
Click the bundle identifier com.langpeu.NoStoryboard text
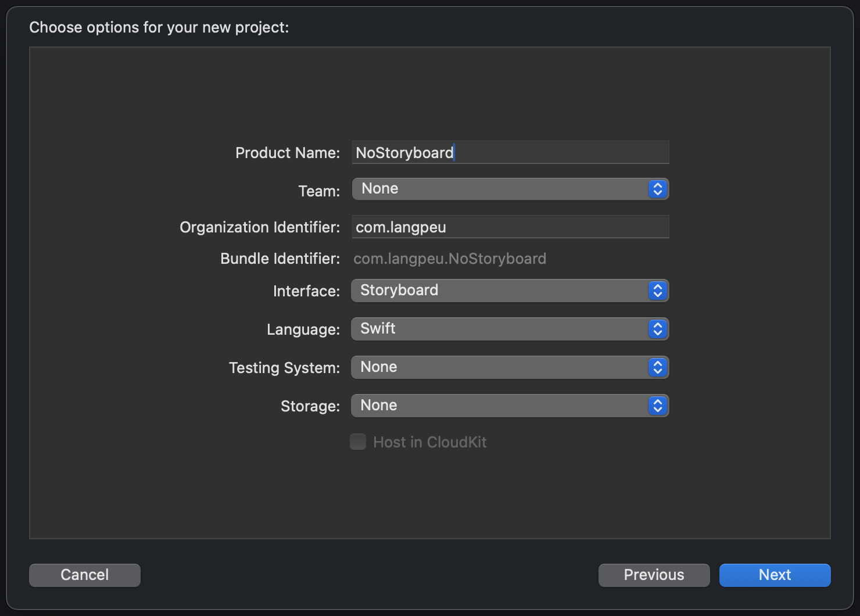(450, 259)
